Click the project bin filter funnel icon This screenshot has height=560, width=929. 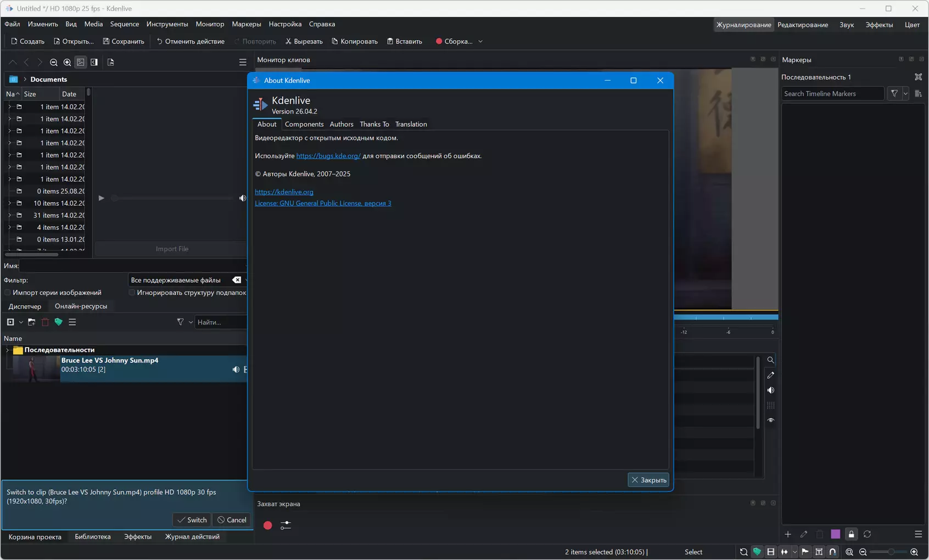[180, 322]
